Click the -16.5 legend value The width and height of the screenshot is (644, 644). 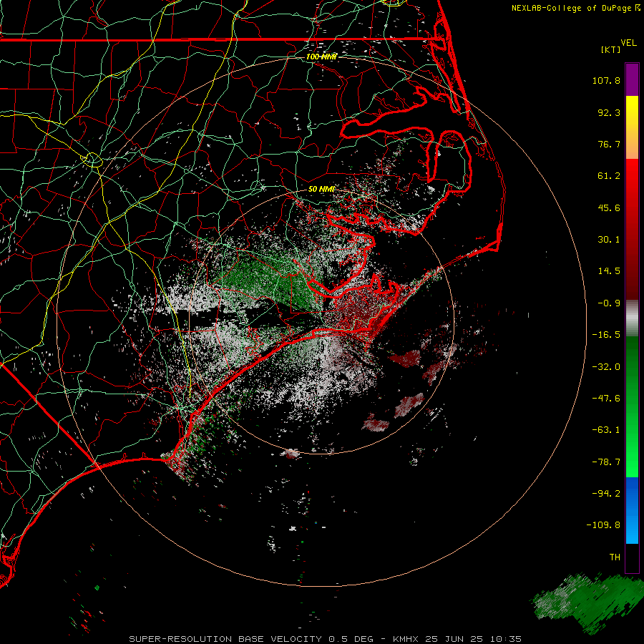click(x=606, y=335)
